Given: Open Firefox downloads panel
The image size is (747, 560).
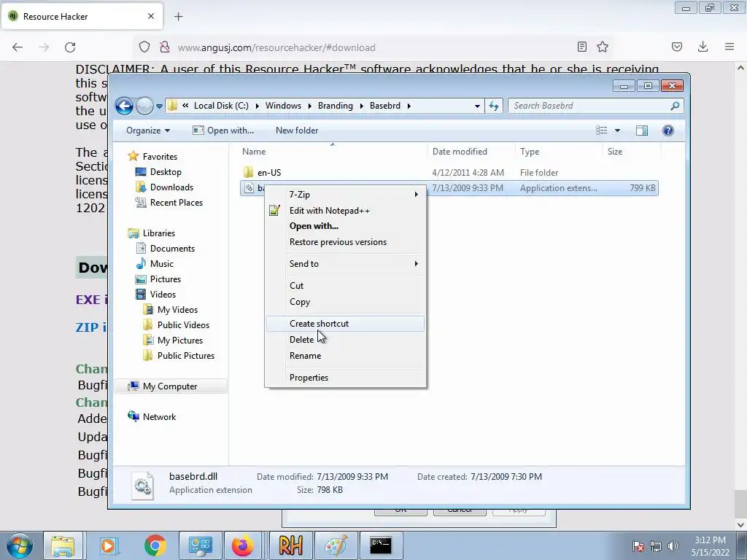Looking at the screenshot, I should [703, 47].
